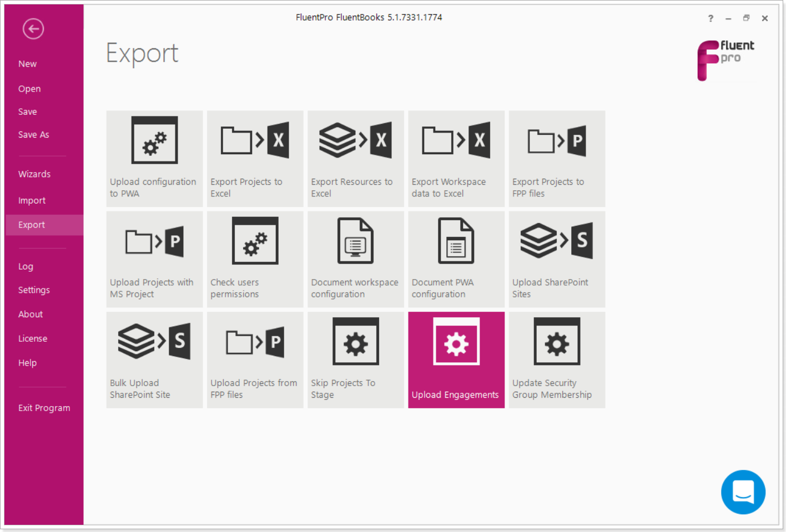Open the Export Resources to Excel tile
Screen dimensions: 786x532
tap(356, 159)
